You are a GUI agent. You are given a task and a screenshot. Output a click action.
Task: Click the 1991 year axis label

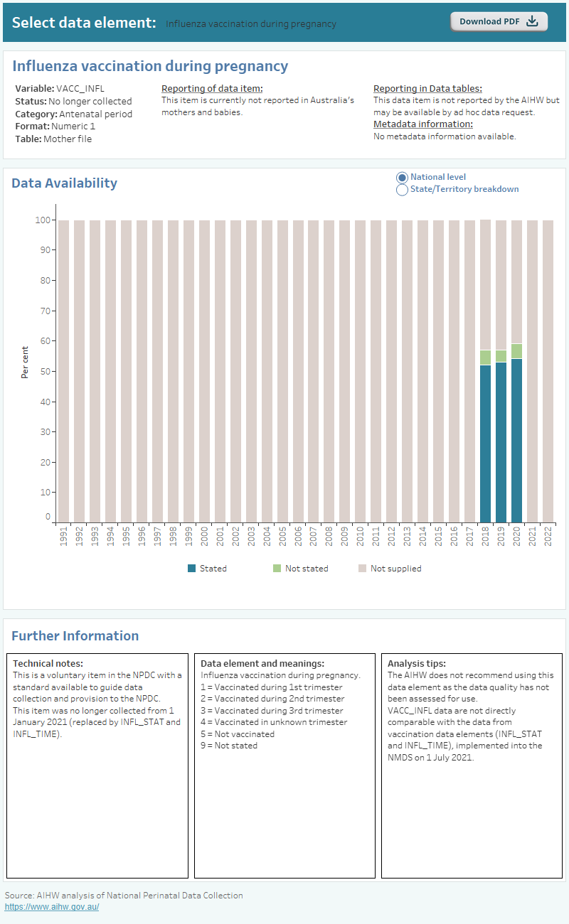(x=63, y=537)
